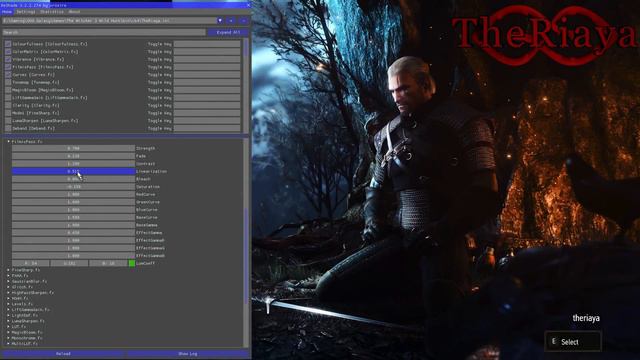This screenshot has height=360, width=640.
Task: Switch to the Home tab
Action: [7, 12]
